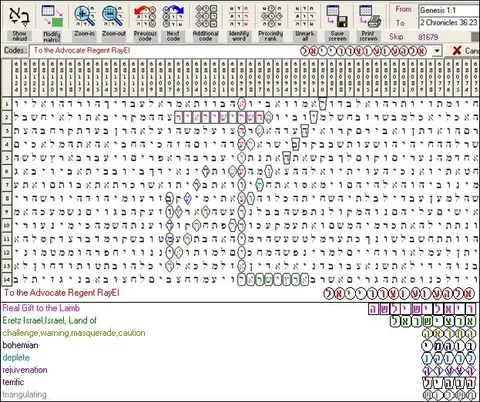Select matrix row header 4
The height and width of the screenshot is (402, 480).
[x=6, y=144]
